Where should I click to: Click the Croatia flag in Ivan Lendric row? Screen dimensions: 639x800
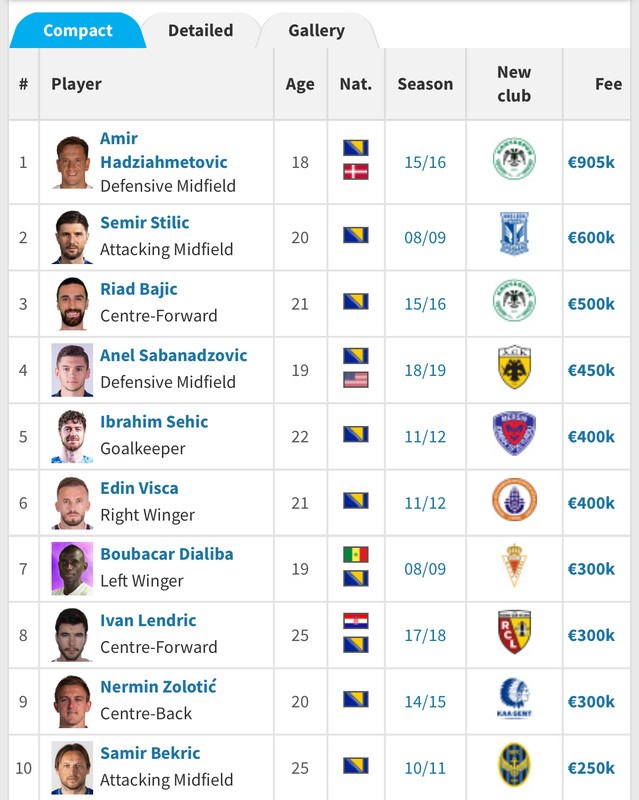click(356, 621)
